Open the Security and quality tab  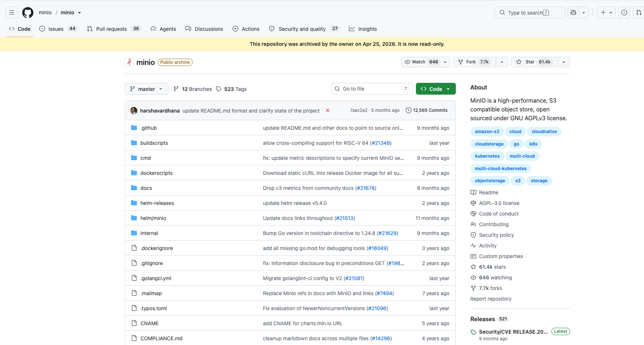304,29
